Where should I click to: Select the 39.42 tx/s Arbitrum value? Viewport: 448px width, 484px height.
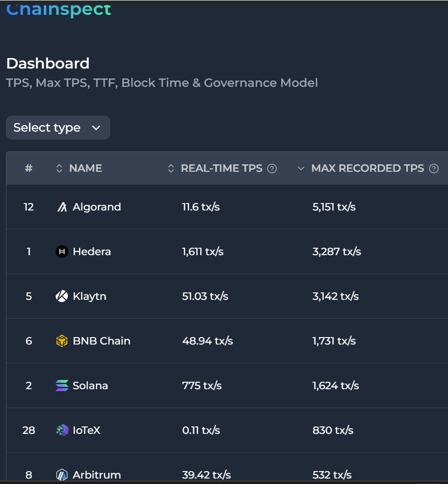206,475
